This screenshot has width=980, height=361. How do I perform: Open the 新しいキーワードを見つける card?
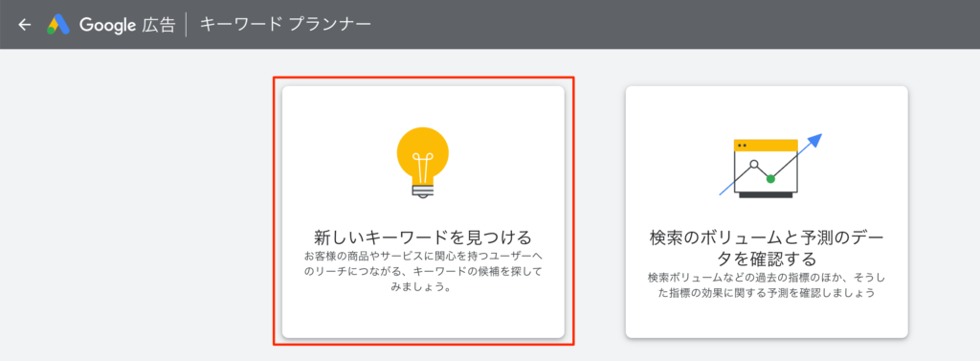click(x=423, y=212)
